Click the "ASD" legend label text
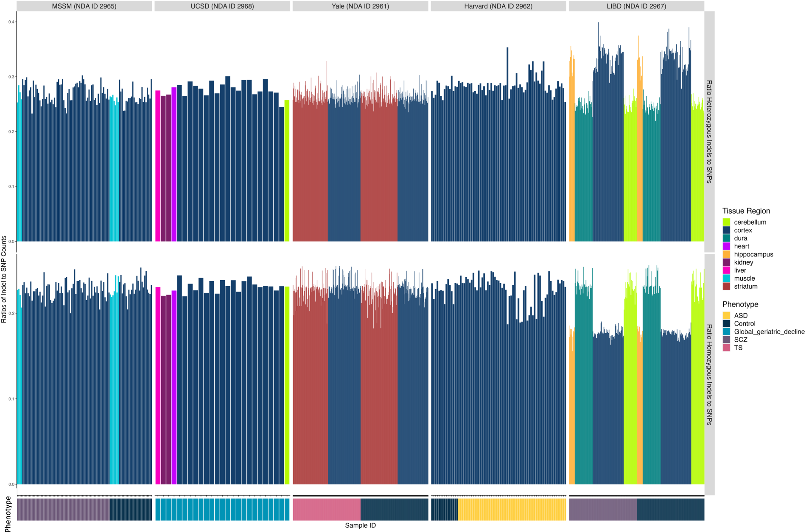806x532 pixels. (741, 316)
